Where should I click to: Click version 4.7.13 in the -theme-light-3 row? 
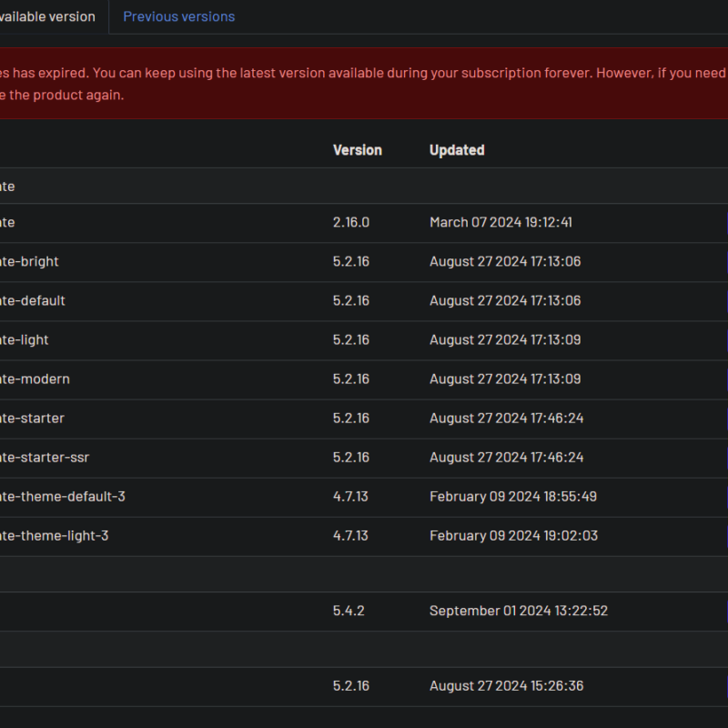click(x=350, y=536)
